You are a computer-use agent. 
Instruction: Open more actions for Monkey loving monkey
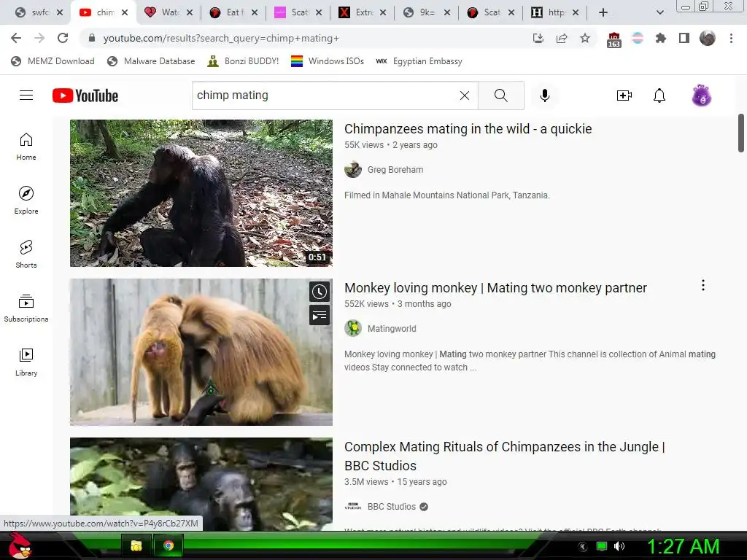pyautogui.click(x=703, y=285)
